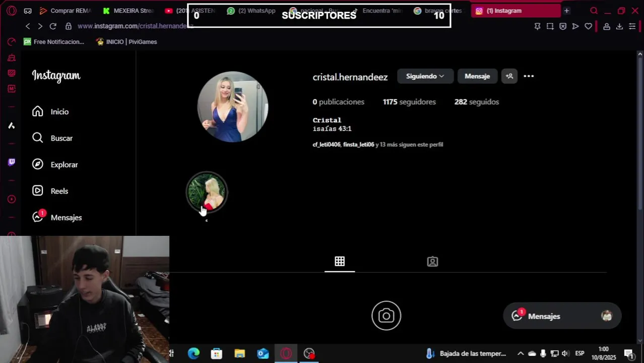Open the floating Mensajes chat button

point(562,316)
